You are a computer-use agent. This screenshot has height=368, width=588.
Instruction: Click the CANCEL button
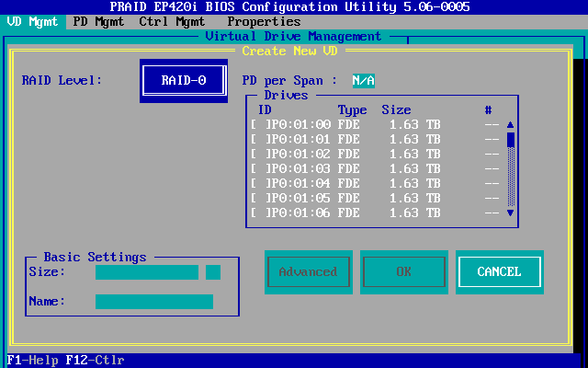pos(500,272)
